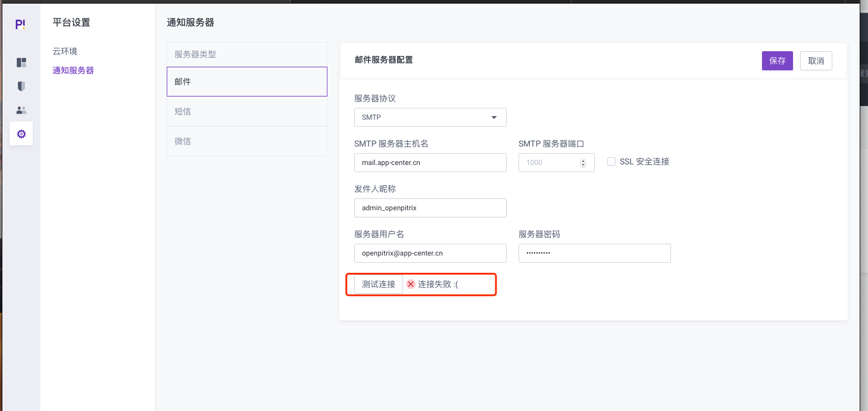The width and height of the screenshot is (868, 411).
Task: Click the 邮件服务器配置 heading text
Action: 384,60
